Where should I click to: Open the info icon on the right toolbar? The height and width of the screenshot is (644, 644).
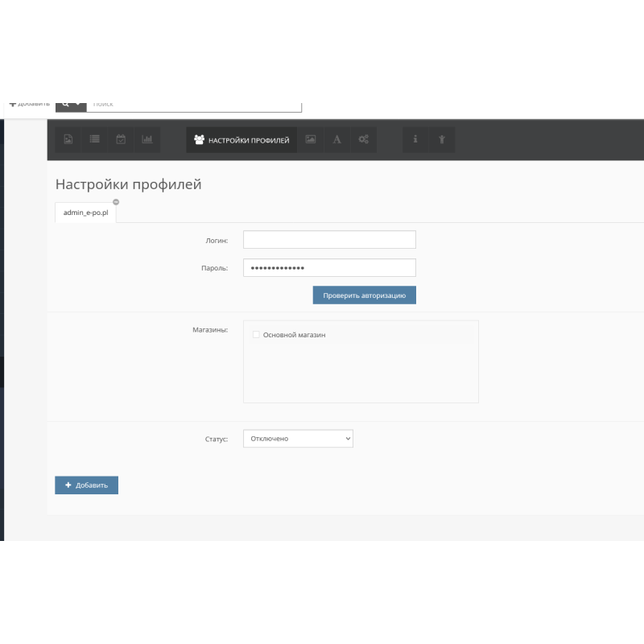(415, 139)
